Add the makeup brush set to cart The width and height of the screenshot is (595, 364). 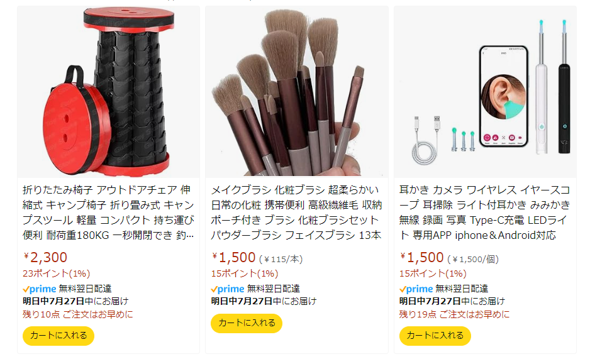[x=247, y=323]
